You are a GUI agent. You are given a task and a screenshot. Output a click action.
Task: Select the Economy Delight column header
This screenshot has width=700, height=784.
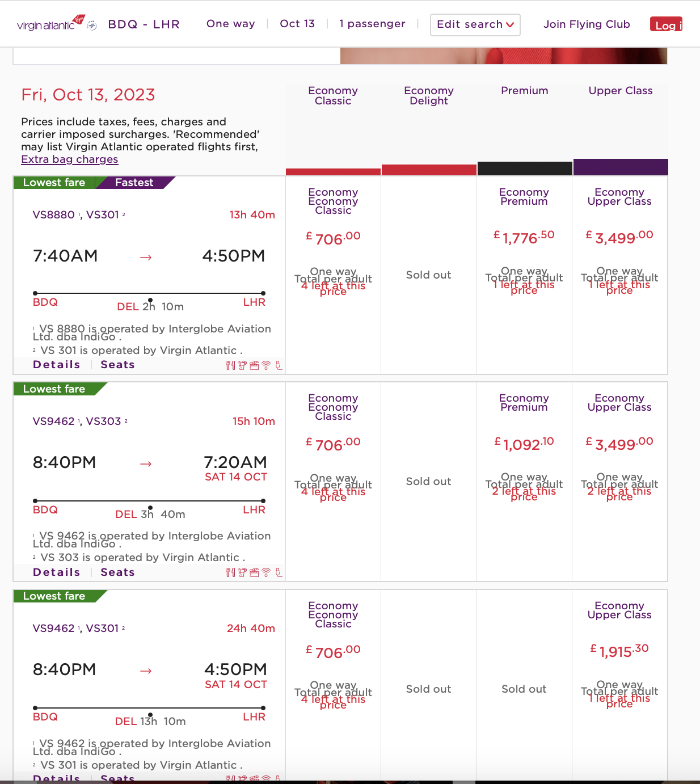[428, 95]
